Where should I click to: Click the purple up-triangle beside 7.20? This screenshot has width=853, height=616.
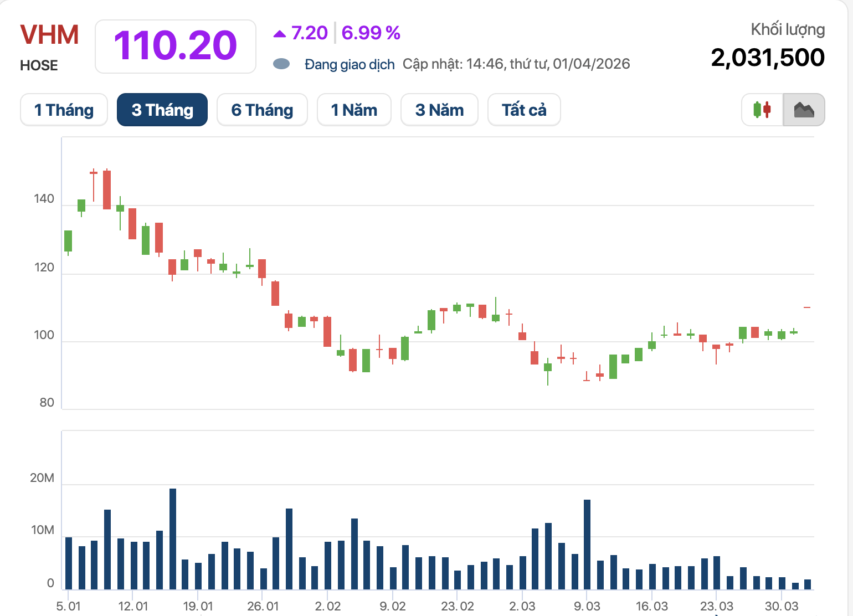coord(280,34)
